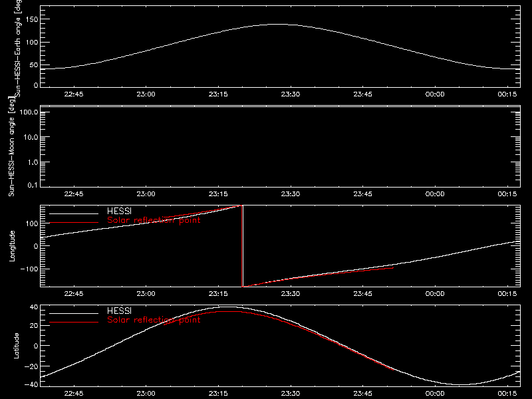Click the 0.1 tick on Moon angle plot
532x399 pixels.
tap(33, 185)
